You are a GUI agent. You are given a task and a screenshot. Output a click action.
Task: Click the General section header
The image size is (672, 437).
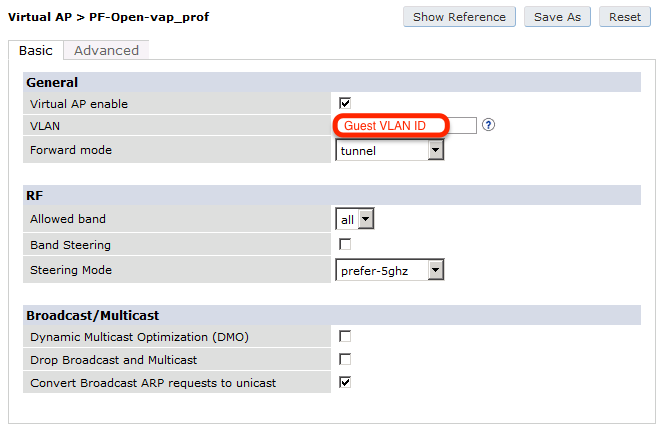tap(52, 82)
